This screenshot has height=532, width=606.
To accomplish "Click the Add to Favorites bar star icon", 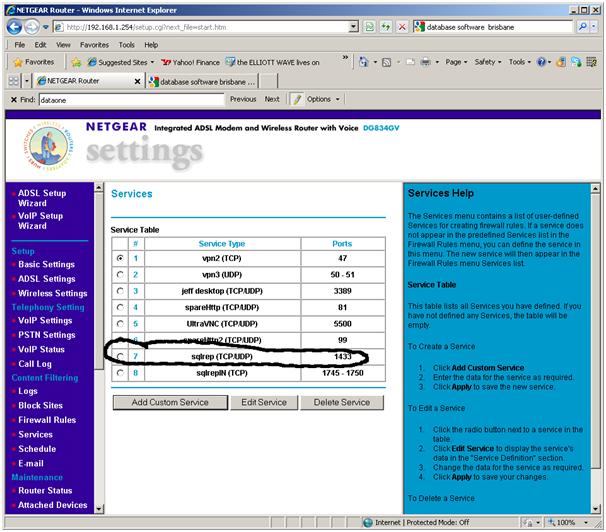I will [x=76, y=62].
